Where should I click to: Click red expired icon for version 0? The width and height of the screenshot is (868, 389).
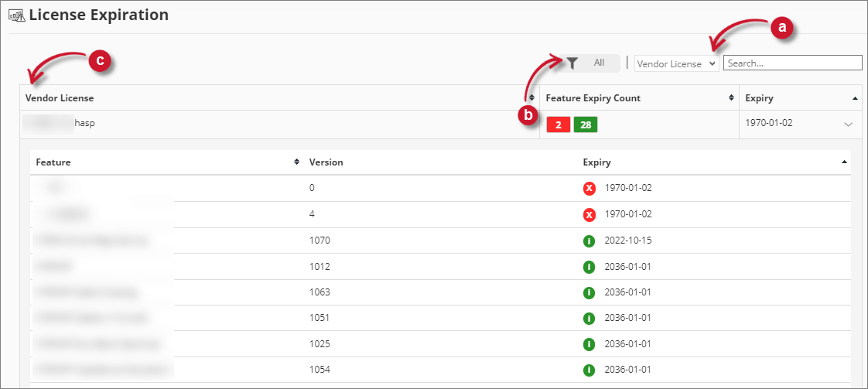pyautogui.click(x=589, y=188)
